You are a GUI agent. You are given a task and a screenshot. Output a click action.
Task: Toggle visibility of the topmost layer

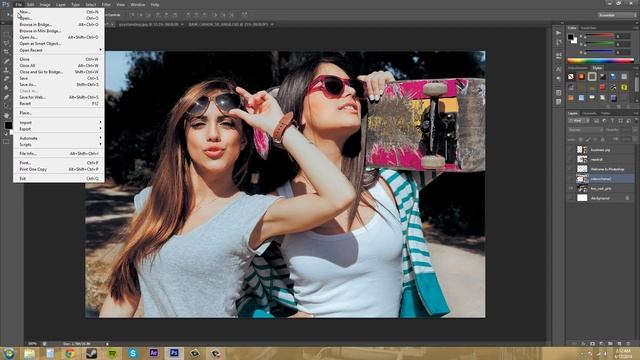coord(570,150)
